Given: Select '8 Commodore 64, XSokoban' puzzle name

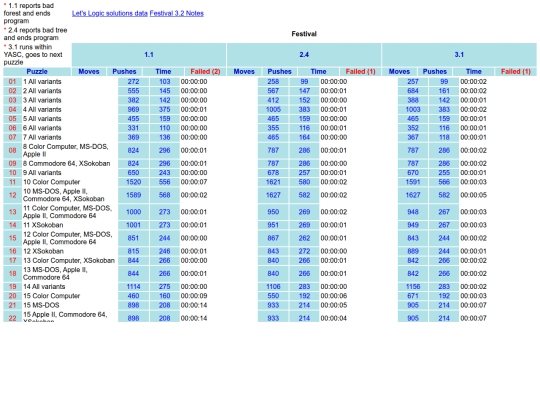Looking at the screenshot, I should (x=66, y=164).
